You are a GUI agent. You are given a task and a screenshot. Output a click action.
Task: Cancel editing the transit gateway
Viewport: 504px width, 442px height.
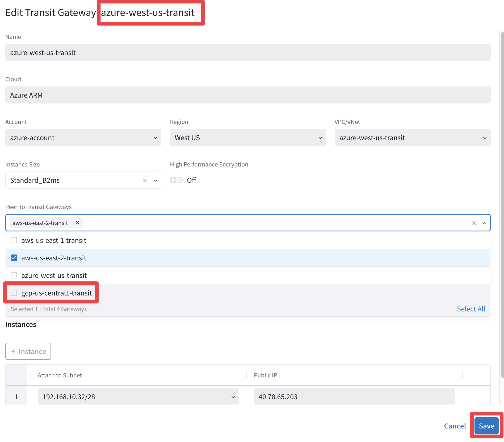click(x=455, y=426)
